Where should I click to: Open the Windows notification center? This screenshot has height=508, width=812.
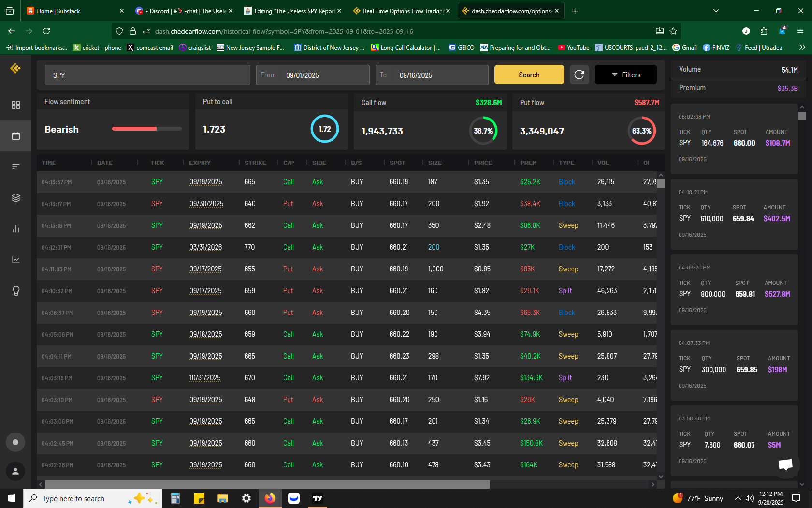coord(796,498)
